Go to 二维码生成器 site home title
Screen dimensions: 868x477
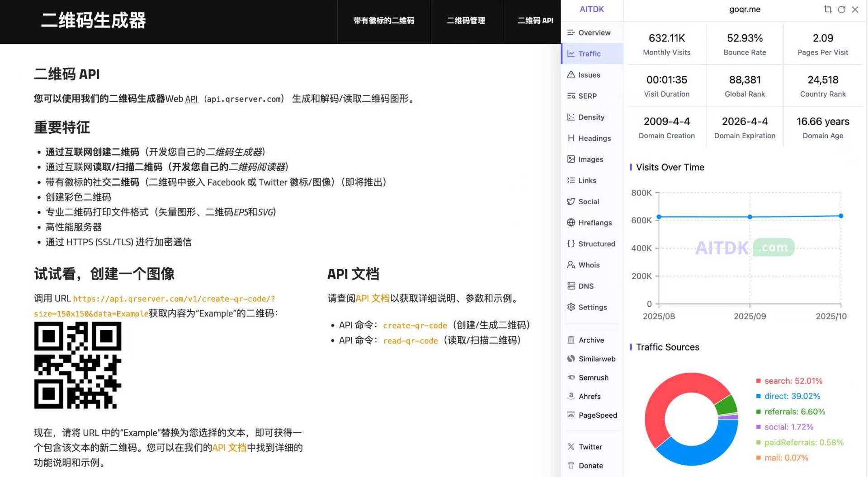[94, 20]
